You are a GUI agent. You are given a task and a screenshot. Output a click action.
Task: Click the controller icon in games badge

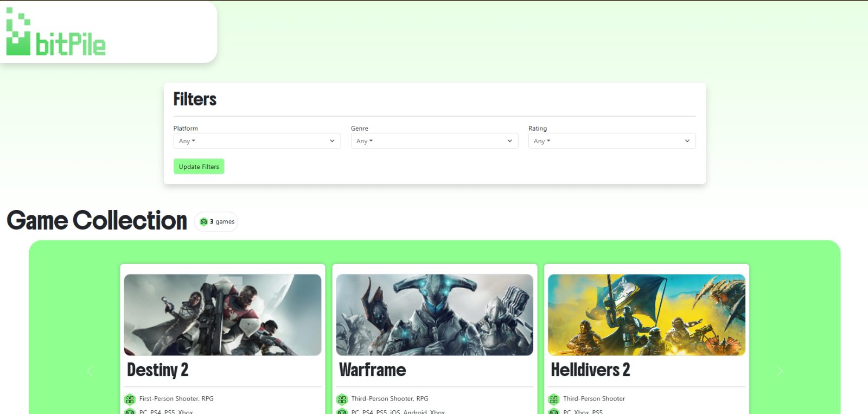tap(204, 221)
